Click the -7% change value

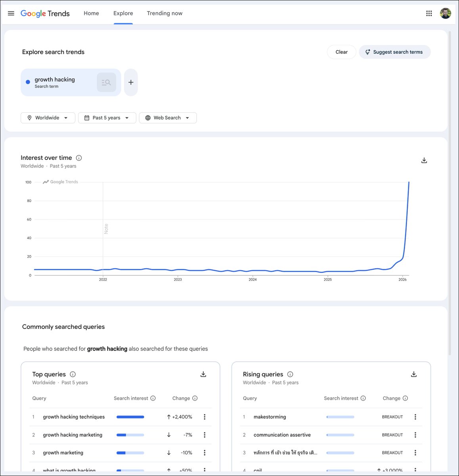(188, 435)
